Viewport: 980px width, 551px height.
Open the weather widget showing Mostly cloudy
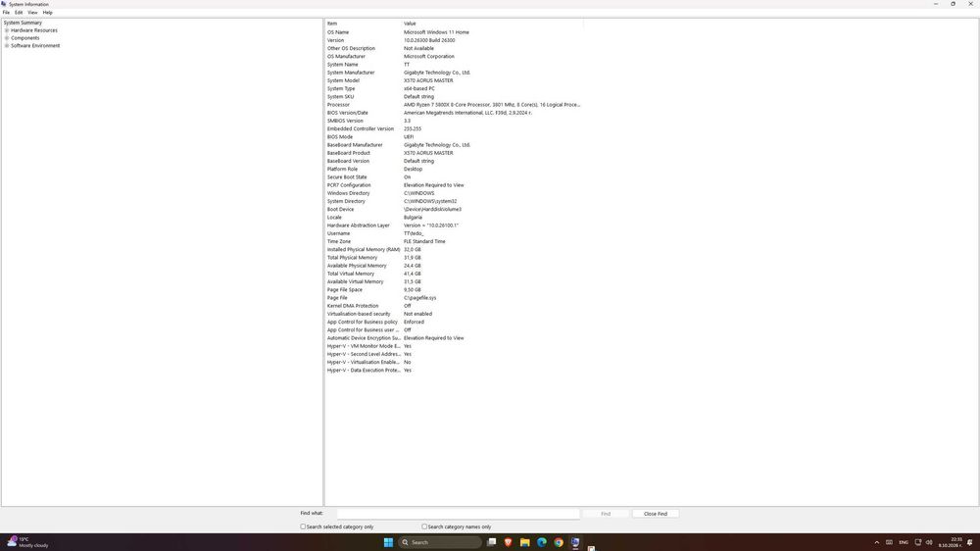click(27, 542)
